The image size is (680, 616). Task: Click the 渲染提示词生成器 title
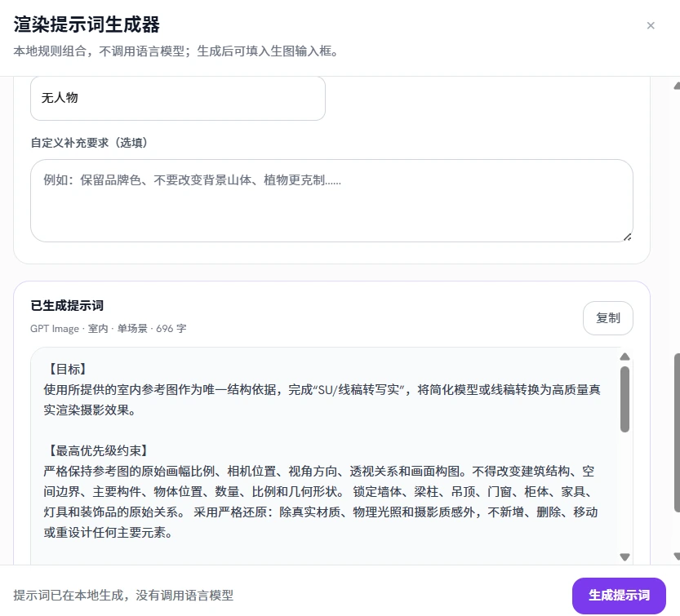pyautogui.click(x=87, y=24)
